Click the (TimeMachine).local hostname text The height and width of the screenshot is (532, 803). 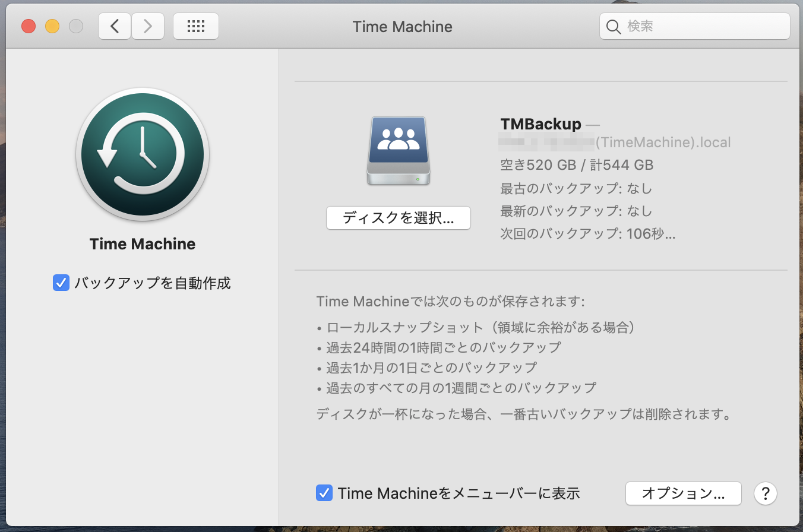663,142
